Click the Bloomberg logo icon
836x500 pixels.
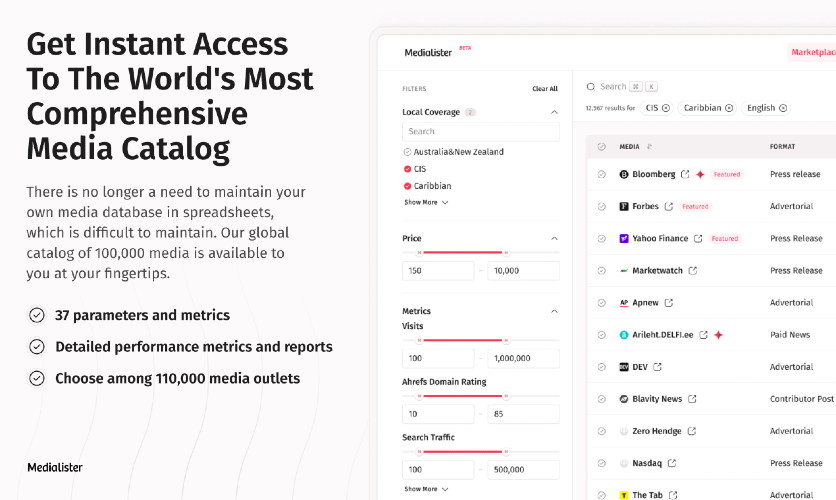click(x=624, y=174)
